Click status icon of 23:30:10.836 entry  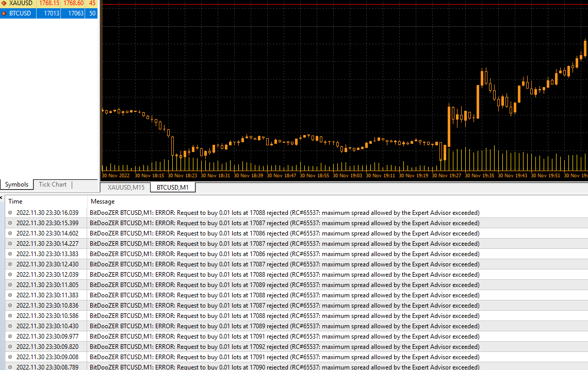point(10,306)
